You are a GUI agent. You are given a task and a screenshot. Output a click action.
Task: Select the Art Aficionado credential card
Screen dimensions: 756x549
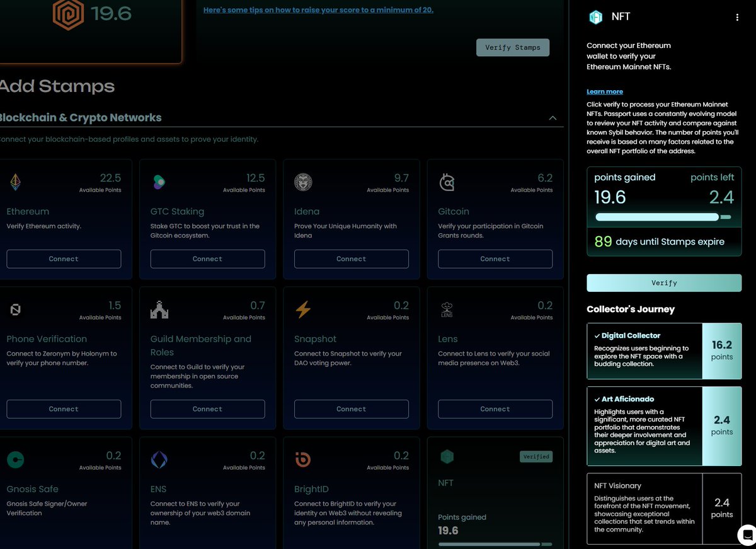click(664, 426)
